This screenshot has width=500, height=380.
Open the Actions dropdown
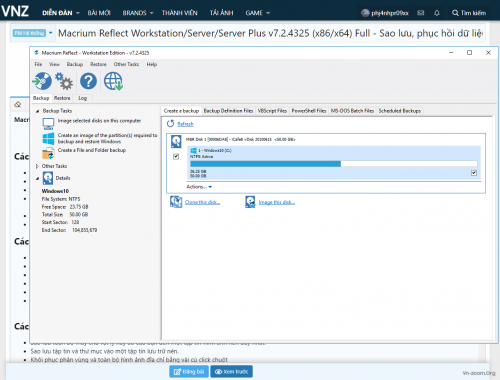(x=199, y=187)
